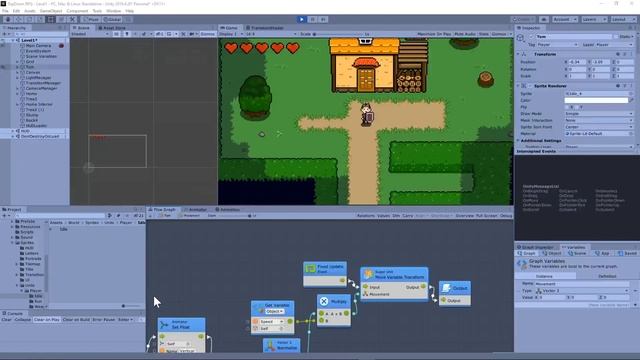Enable Flip Y checkbox

[577, 107]
